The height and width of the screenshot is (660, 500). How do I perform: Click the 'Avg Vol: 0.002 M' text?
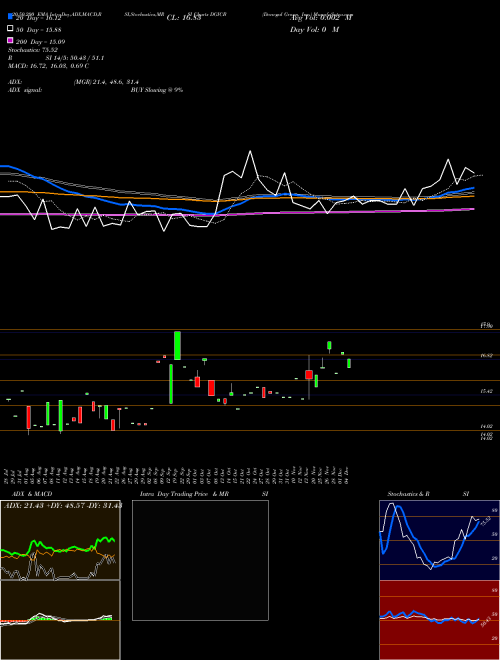(321, 18)
